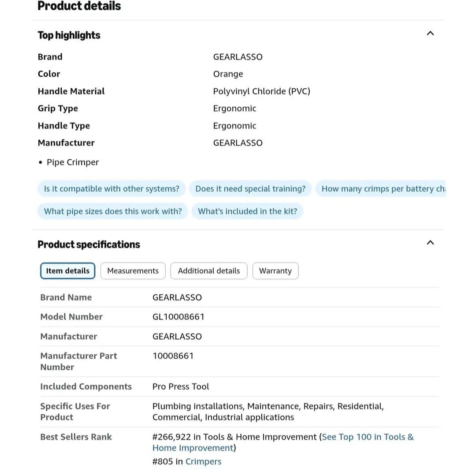The width and height of the screenshot is (476, 469).
Task: Show the Warranty tab
Action: (x=275, y=271)
